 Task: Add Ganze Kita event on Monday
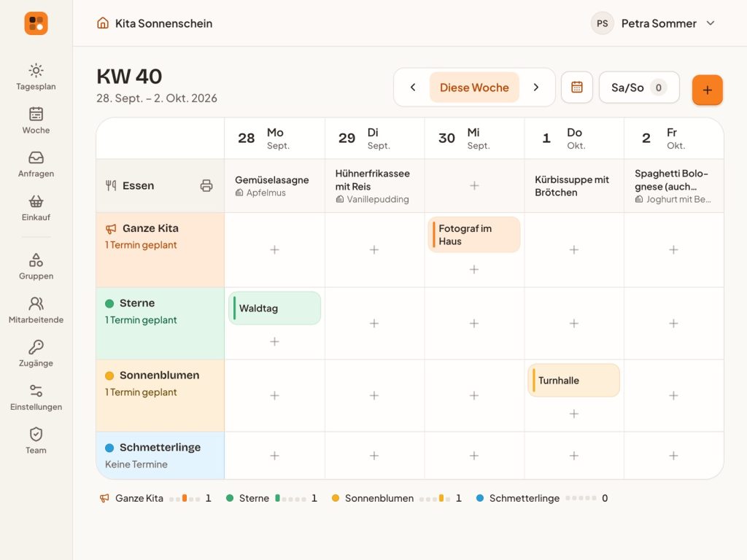pyautogui.click(x=274, y=249)
